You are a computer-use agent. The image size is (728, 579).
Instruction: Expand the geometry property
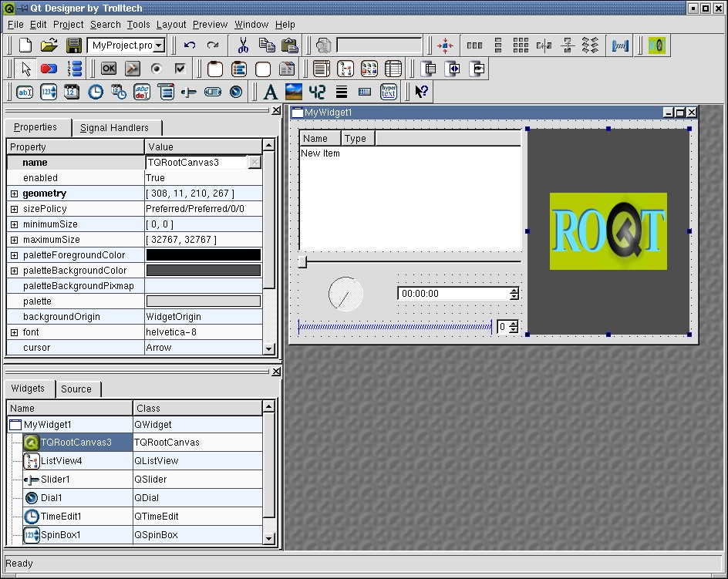14,194
